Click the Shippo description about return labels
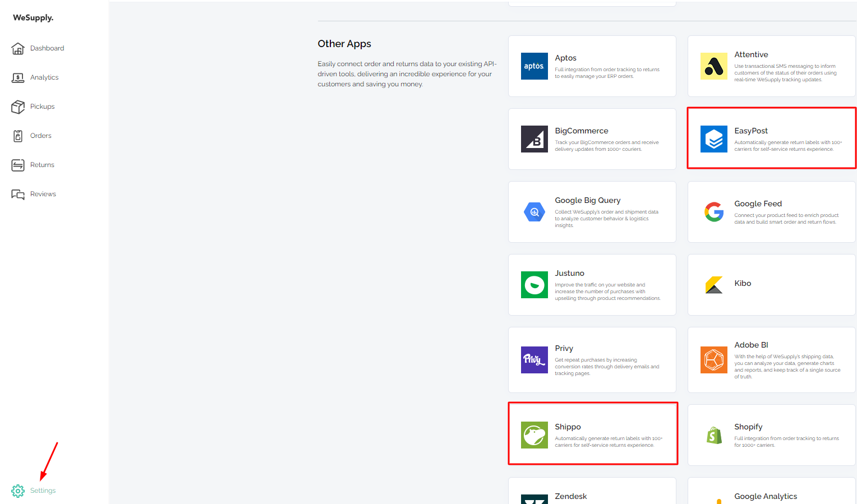857x504 pixels. (x=609, y=442)
